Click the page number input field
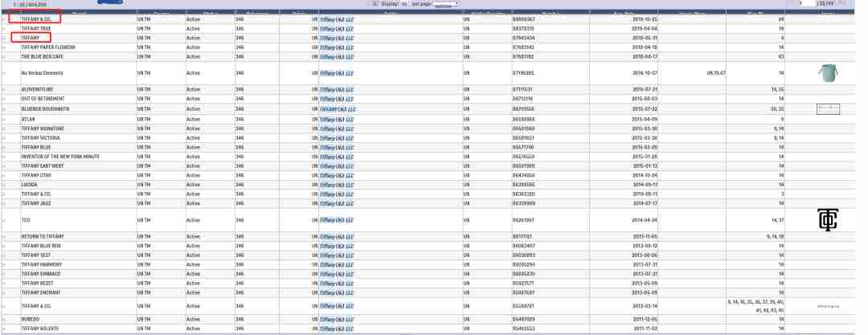 [x=807, y=3]
